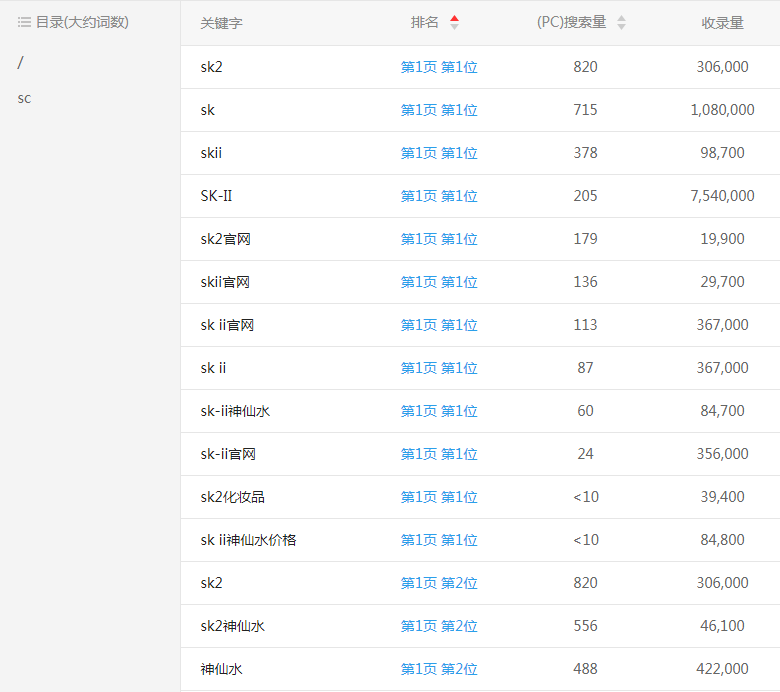The image size is (780, 692).
Task: Click ranking link for 神仙水 keyword
Action: coord(439,669)
